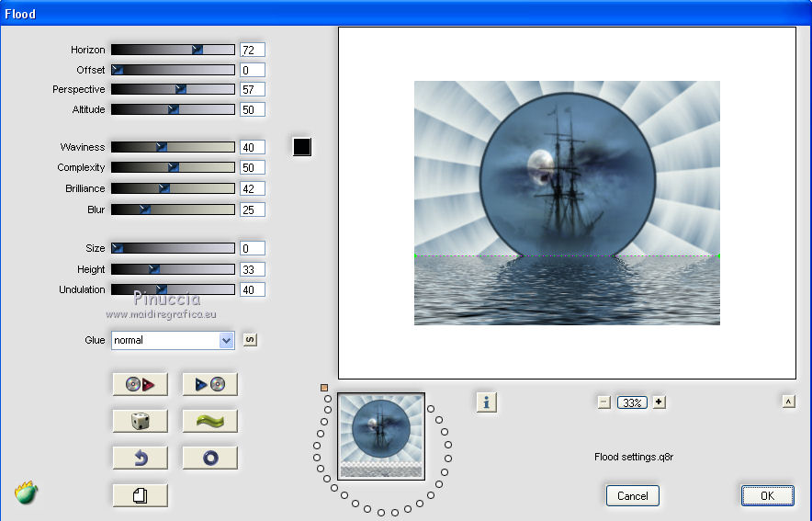Click the 33% zoom level field
812x521 pixels.
pyautogui.click(x=632, y=402)
